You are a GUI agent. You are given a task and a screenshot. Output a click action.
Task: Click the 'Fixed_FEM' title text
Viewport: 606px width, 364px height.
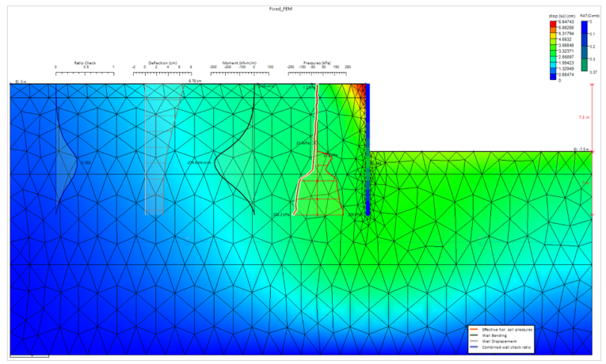tap(280, 9)
